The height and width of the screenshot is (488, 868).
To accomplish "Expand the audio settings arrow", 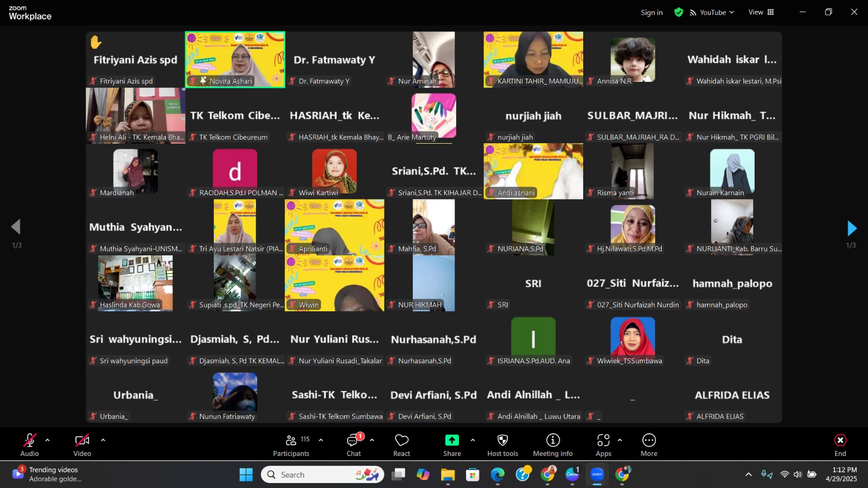I will (47, 440).
